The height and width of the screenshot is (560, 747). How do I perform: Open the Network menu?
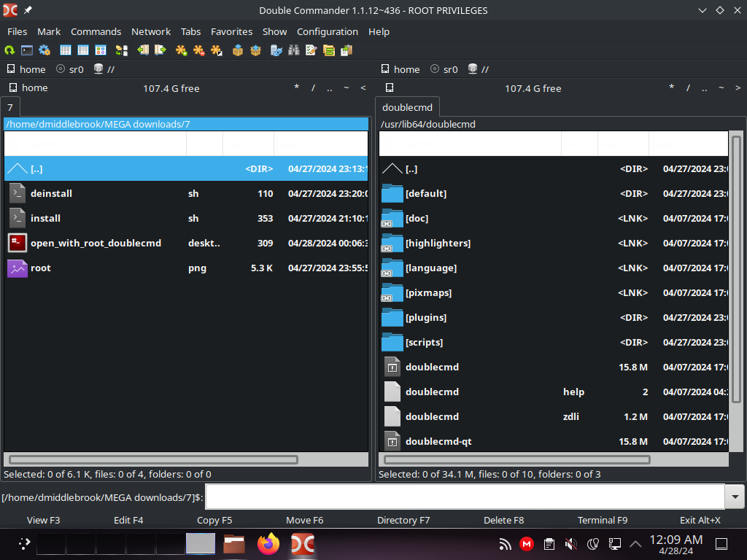[151, 31]
